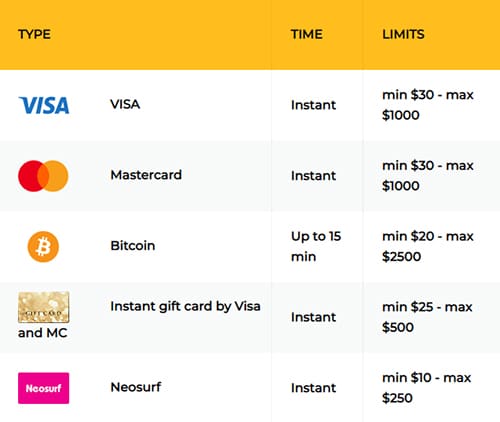Viewport: 500px width, 422px height.
Task: Select the VISA payment method name
Action: coord(125,104)
